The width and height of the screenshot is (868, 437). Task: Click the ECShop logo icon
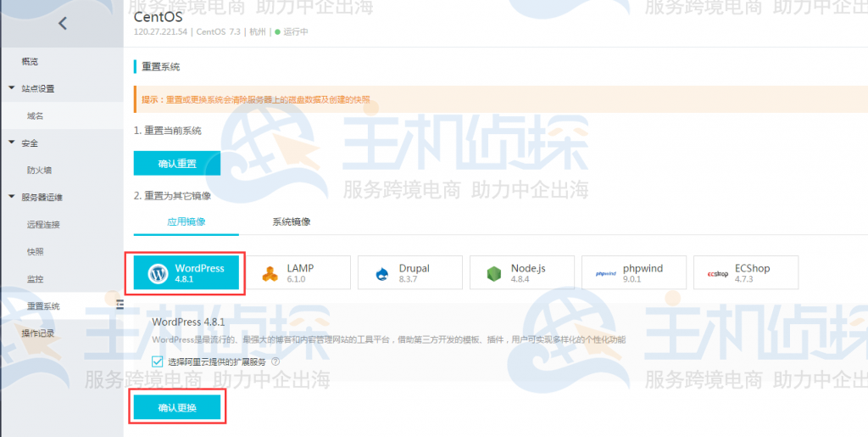(717, 273)
